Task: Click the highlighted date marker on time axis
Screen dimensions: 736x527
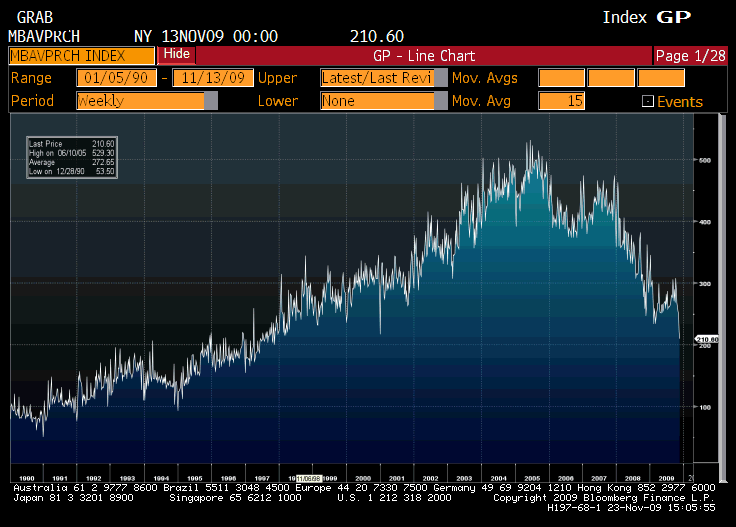Action: [305, 479]
